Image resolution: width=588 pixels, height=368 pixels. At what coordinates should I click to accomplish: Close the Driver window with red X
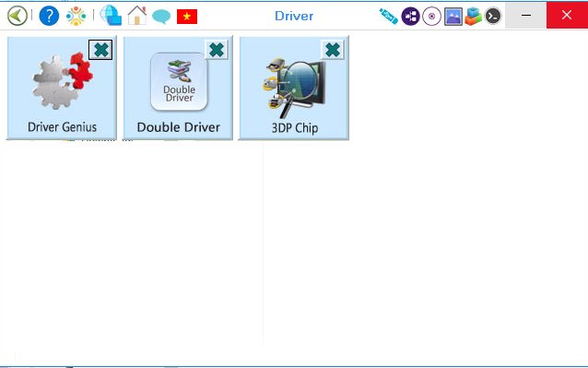(567, 16)
